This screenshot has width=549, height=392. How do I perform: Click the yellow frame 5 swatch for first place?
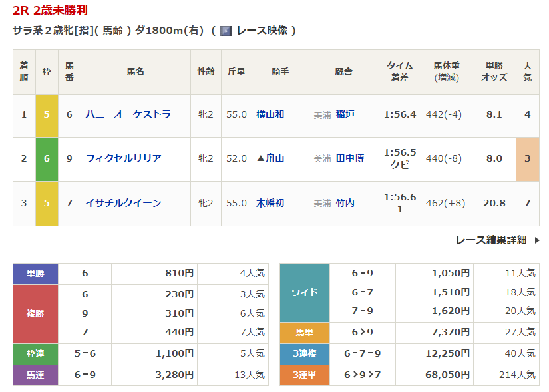(x=47, y=114)
